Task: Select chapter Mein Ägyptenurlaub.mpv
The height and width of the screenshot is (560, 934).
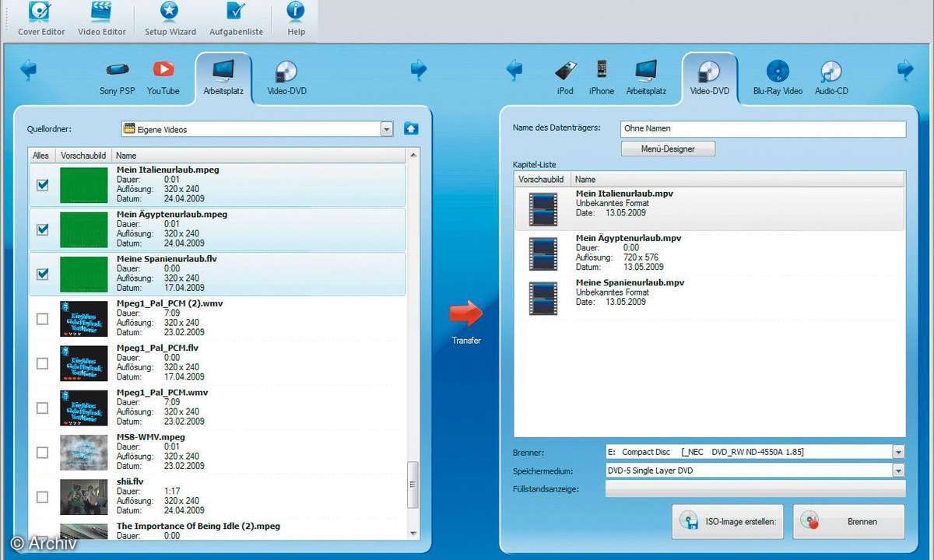Action: 710,253
